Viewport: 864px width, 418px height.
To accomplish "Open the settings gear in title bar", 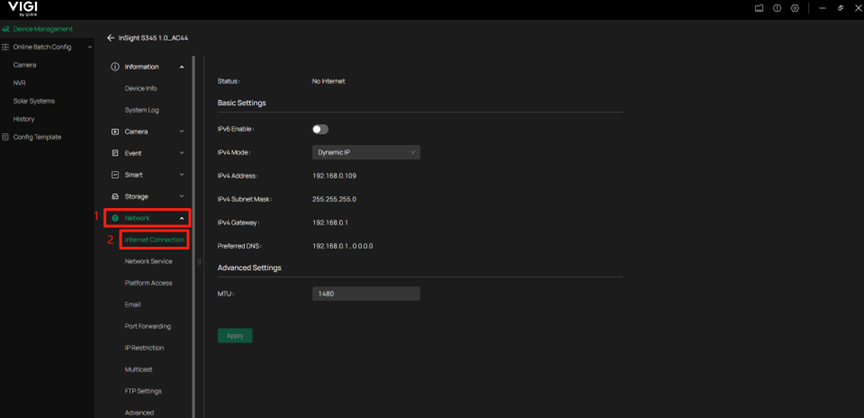I will (x=795, y=8).
